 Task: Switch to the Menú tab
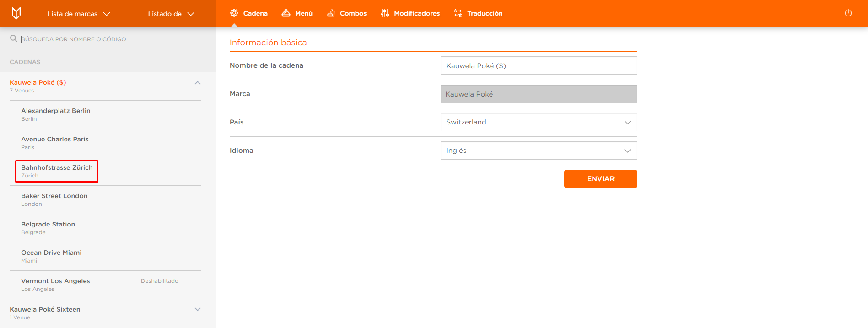tap(297, 13)
